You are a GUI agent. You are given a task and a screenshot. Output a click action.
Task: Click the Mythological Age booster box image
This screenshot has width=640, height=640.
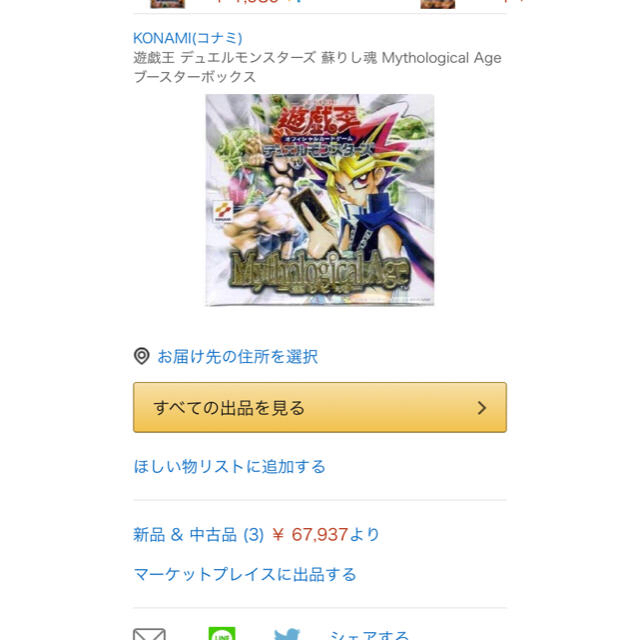(320, 200)
